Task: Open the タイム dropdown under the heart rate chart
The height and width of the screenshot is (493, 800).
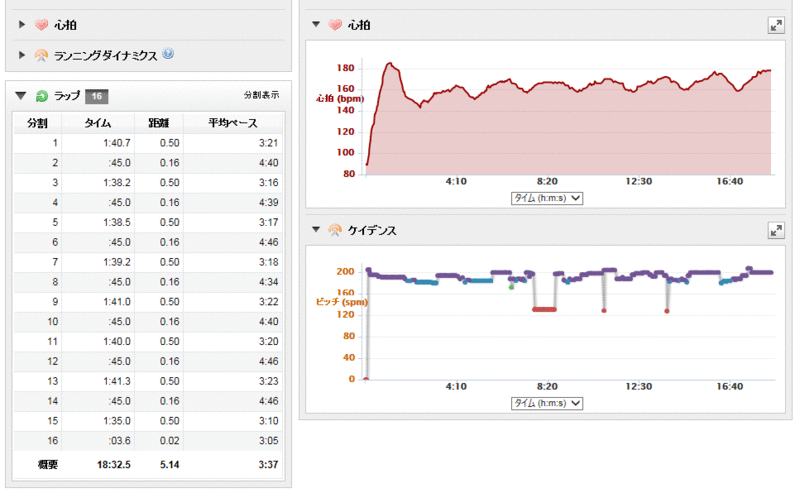Action: click(546, 198)
